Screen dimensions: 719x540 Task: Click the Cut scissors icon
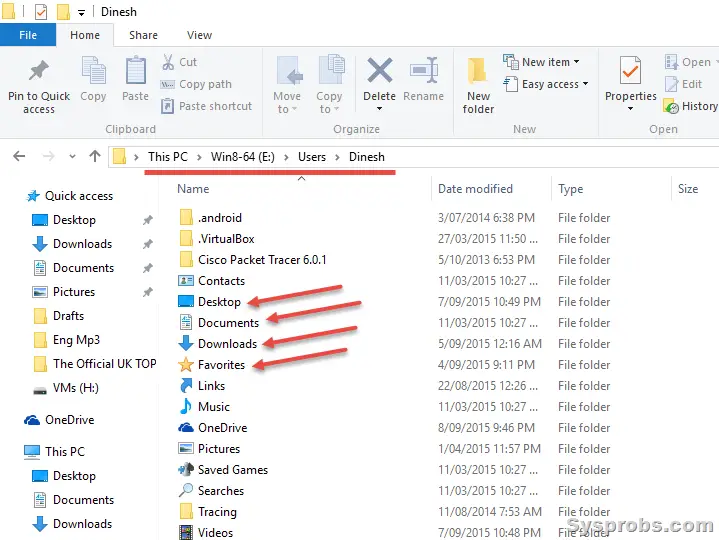tap(168, 62)
